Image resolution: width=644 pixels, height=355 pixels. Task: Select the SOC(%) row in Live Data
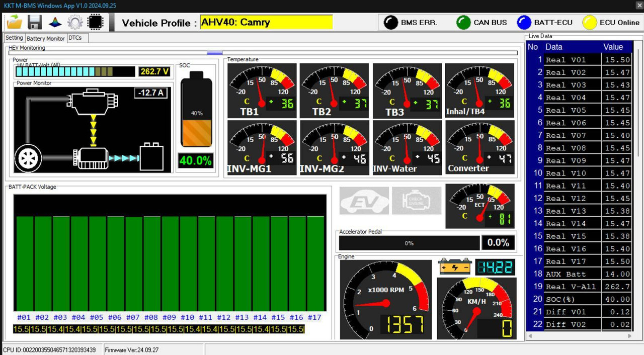coord(579,299)
